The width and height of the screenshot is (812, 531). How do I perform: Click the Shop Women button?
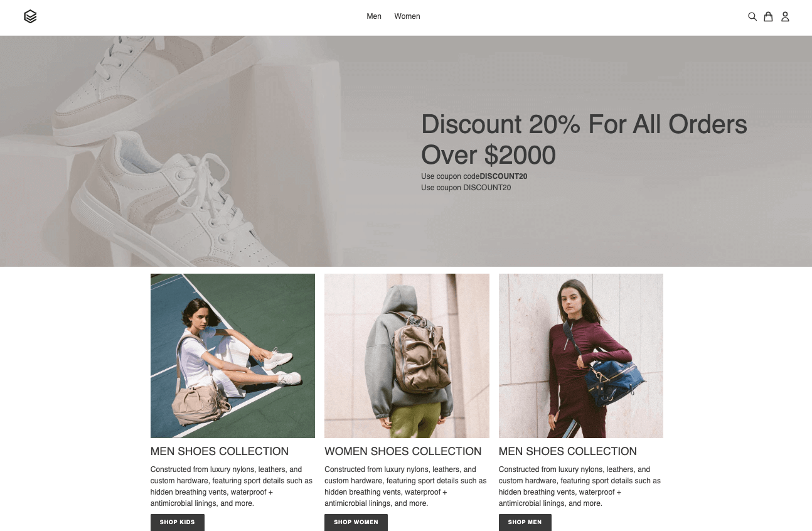[356, 522]
